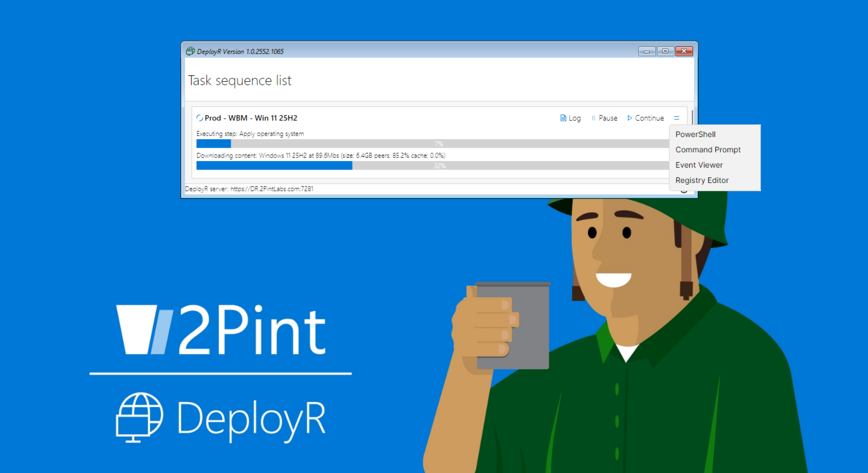
Task: Open the Log for the task sequence
Action: [571, 118]
